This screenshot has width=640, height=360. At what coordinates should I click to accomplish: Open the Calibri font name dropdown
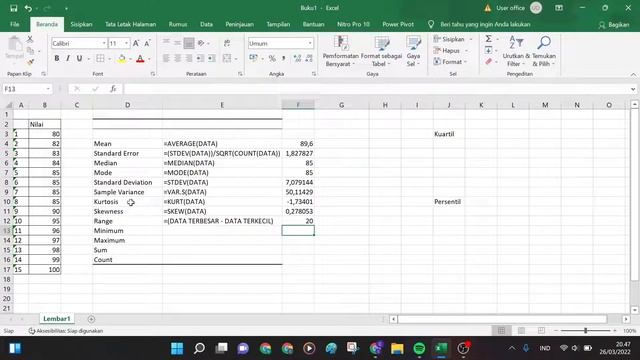[x=104, y=43]
